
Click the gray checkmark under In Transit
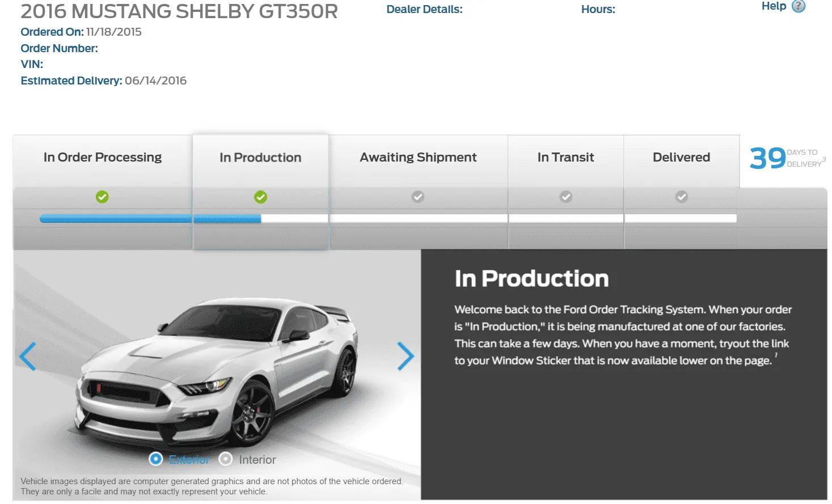566,197
